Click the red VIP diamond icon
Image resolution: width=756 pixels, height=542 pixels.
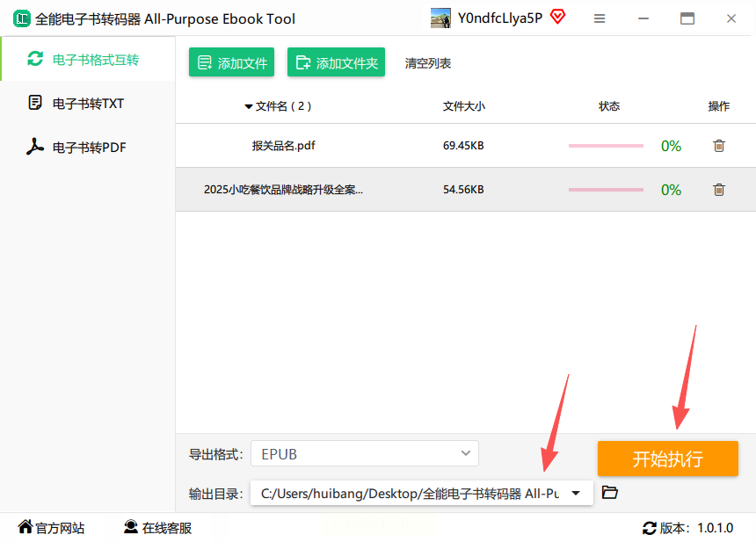(558, 17)
